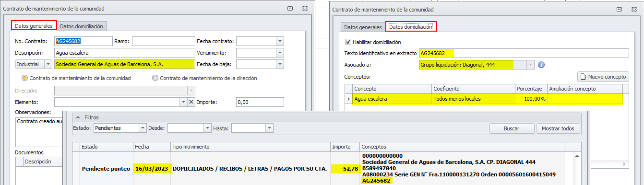
Task: Click the Tipo movimiento column header
Action: tap(250, 147)
